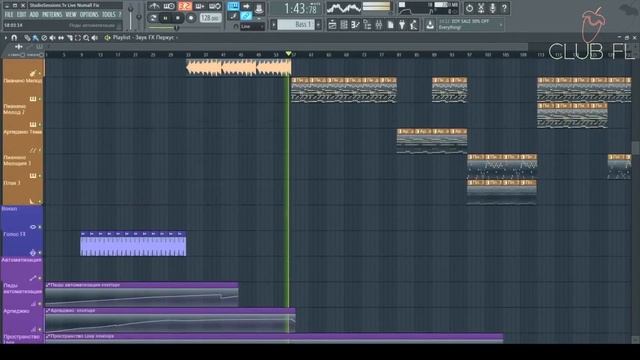This screenshot has width=640, height=360.
Task: Toggle the highlighted countdown 3-2 button
Action: (185, 6)
